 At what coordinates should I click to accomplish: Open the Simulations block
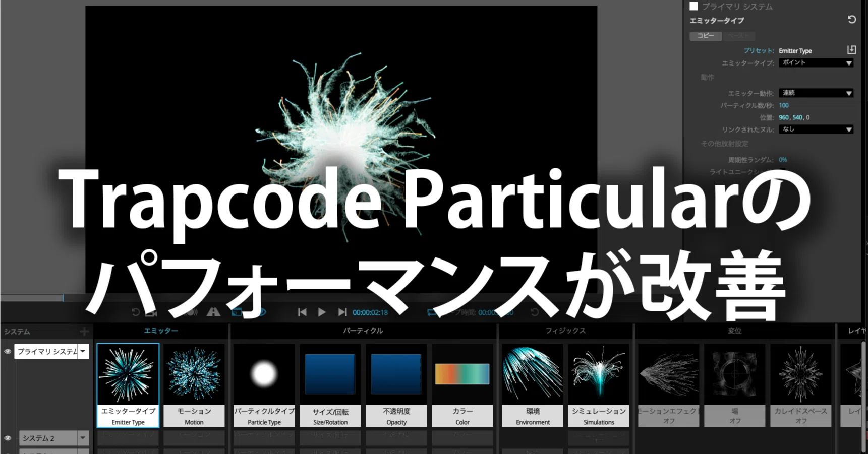[x=599, y=385]
